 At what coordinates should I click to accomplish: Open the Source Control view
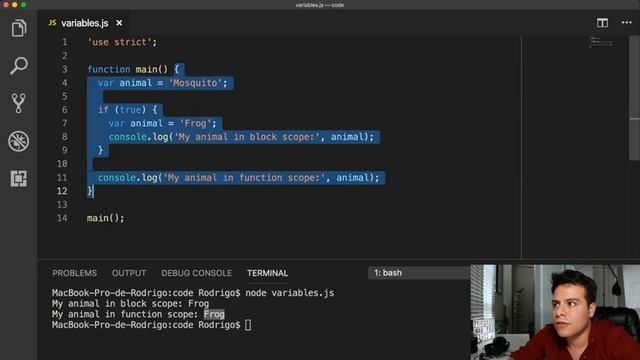coord(18,103)
